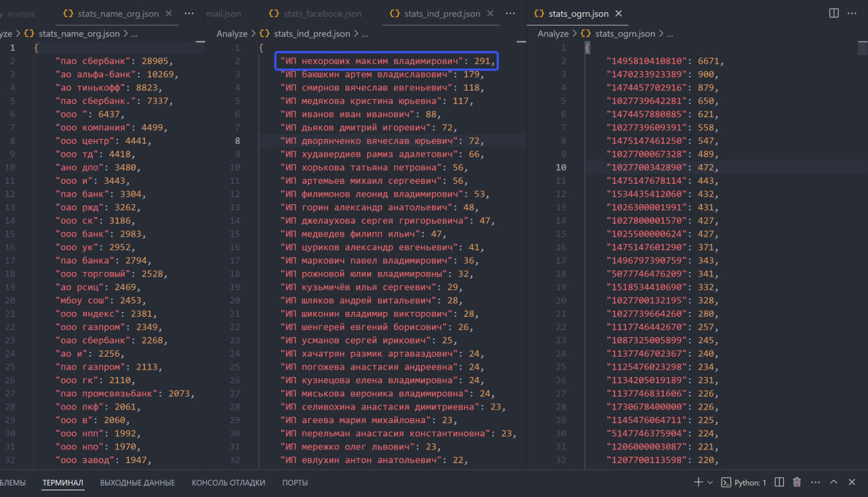Close the stats_ind_pred.json tab

click(490, 13)
